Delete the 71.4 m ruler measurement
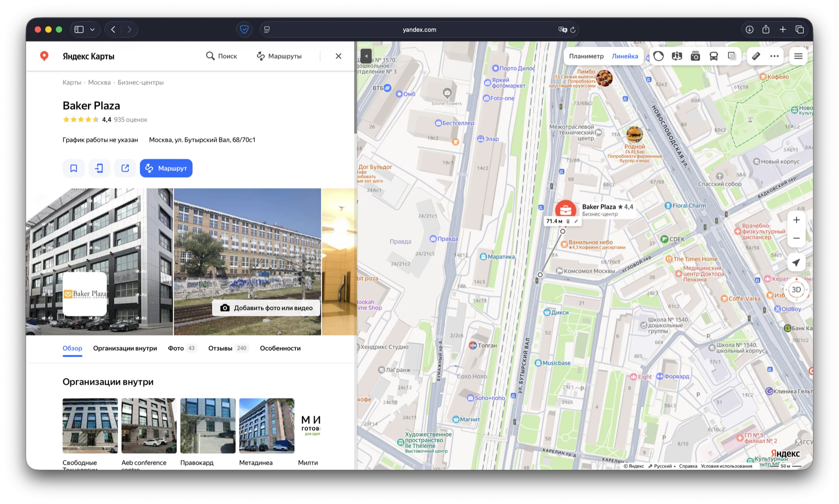839x504 pixels. 568,221
